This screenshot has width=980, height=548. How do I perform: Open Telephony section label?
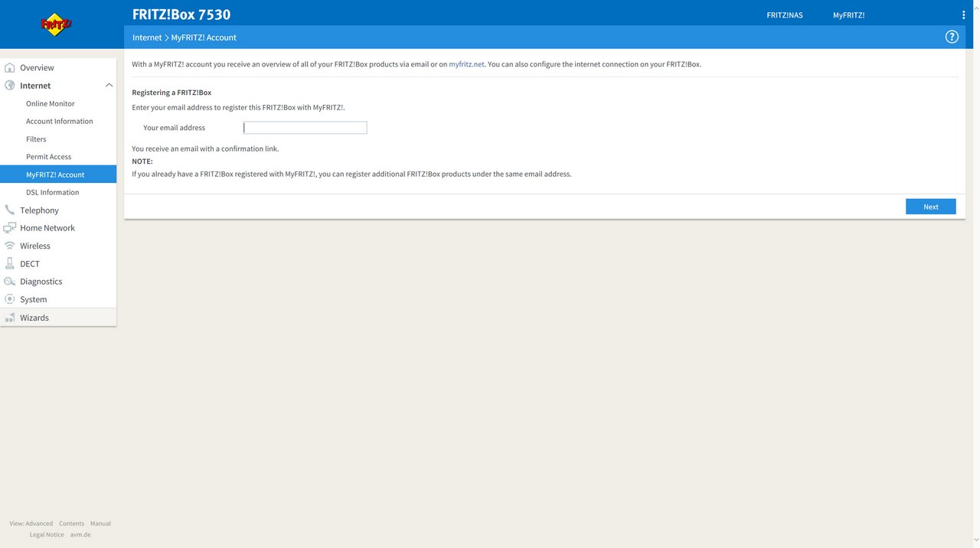coord(39,210)
